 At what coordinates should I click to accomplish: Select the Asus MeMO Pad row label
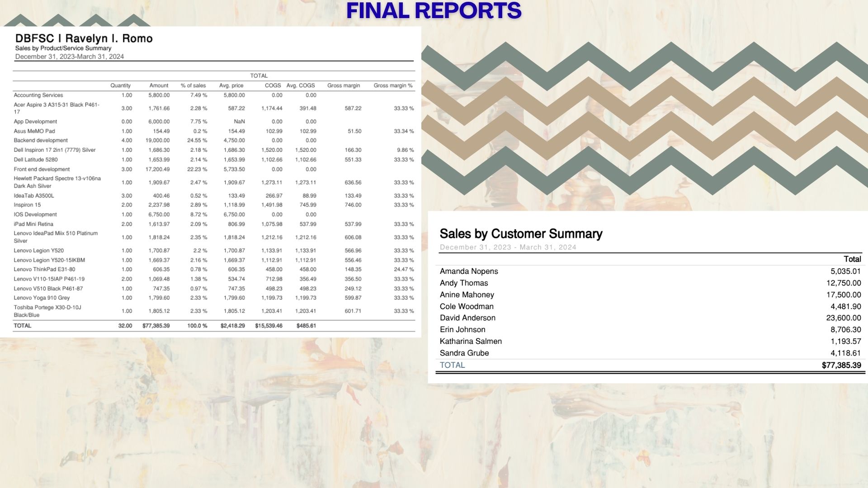click(x=34, y=131)
